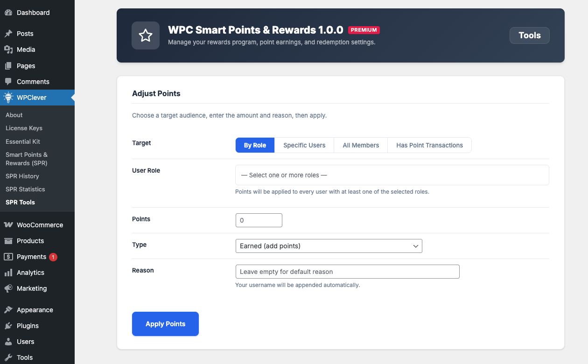This screenshot has width=588, height=364.
Task: Click the Dashboard gauge icon
Action: [x=8, y=13]
